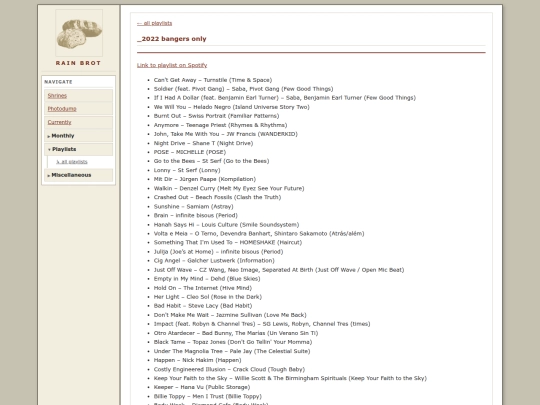Click 'Burnt Out – Swiss Portrait' entry
This screenshot has height=405, width=540.
click(x=216, y=116)
